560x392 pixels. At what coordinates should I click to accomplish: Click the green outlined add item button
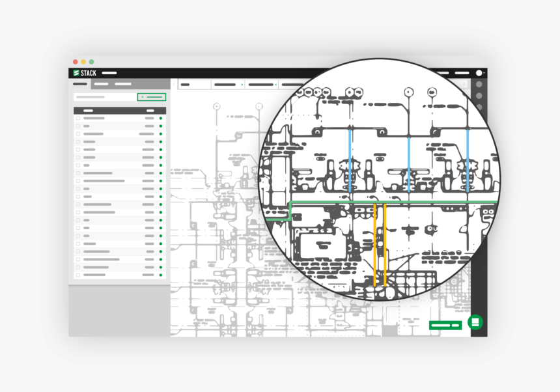coord(152,96)
